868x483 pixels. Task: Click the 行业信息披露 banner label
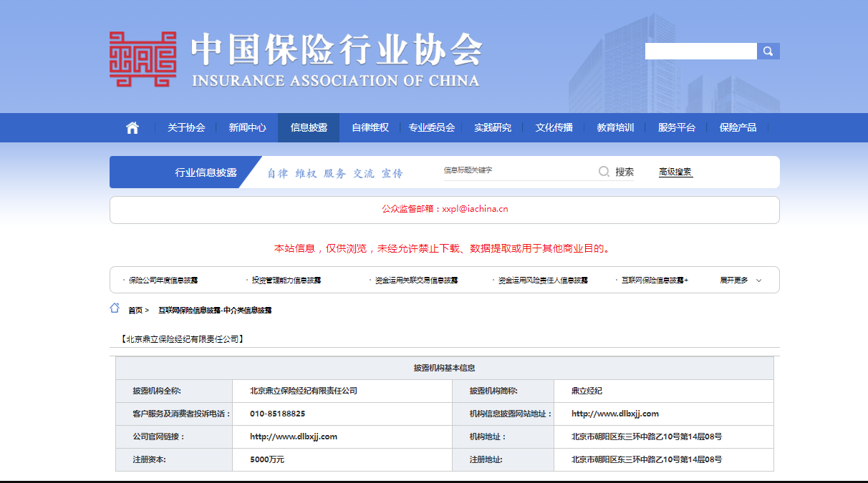point(206,172)
